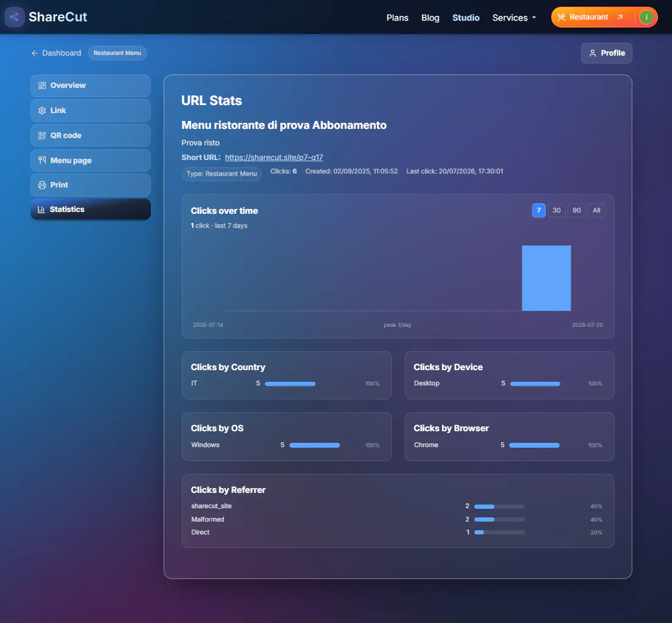
Task: Switch to the Statistics sidebar tab
Action: click(90, 209)
